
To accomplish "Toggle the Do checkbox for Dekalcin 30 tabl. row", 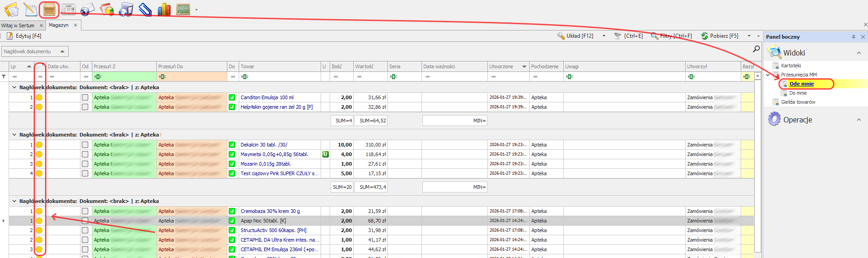I will click(232, 145).
